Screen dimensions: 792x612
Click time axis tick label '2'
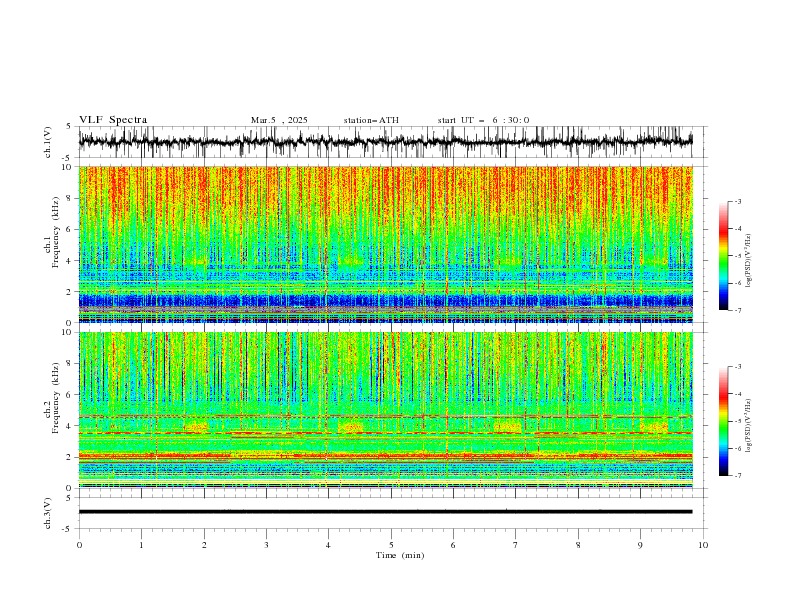pyautogui.click(x=204, y=545)
